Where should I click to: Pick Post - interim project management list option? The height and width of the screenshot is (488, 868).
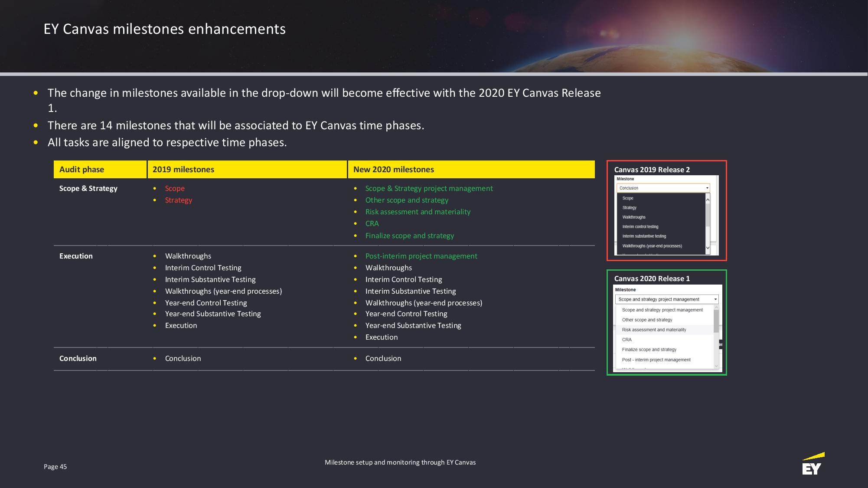point(656,360)
